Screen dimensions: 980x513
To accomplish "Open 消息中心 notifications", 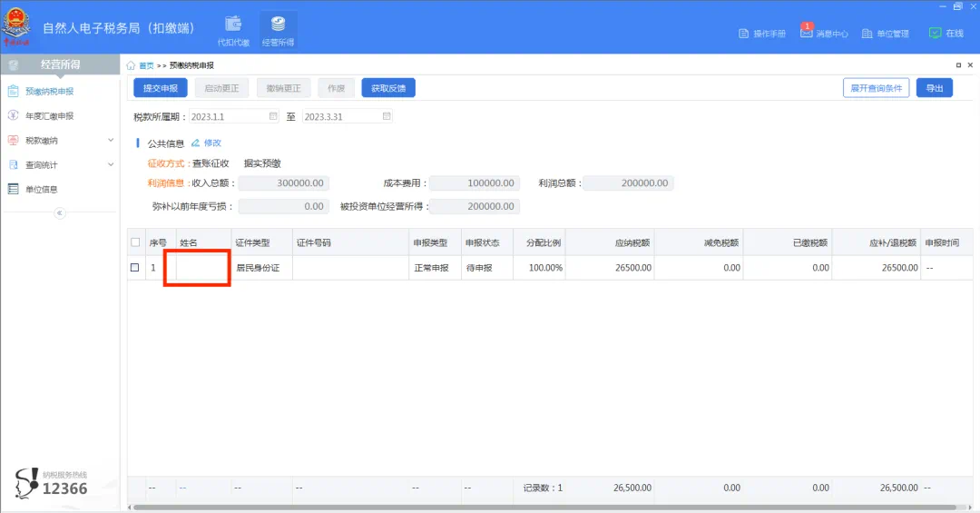I will tap(824, 34).
